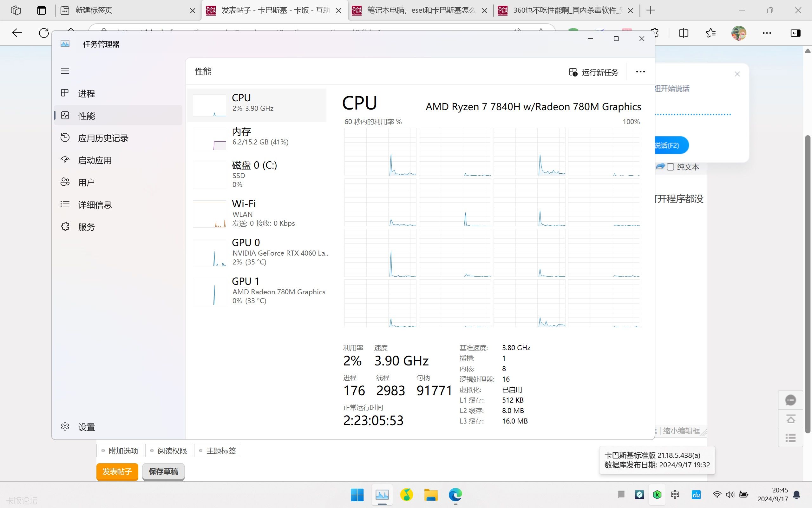This screenshot has height=508, width=812.
Task: Open the Edge profile avatar
Action: [738, 33]
